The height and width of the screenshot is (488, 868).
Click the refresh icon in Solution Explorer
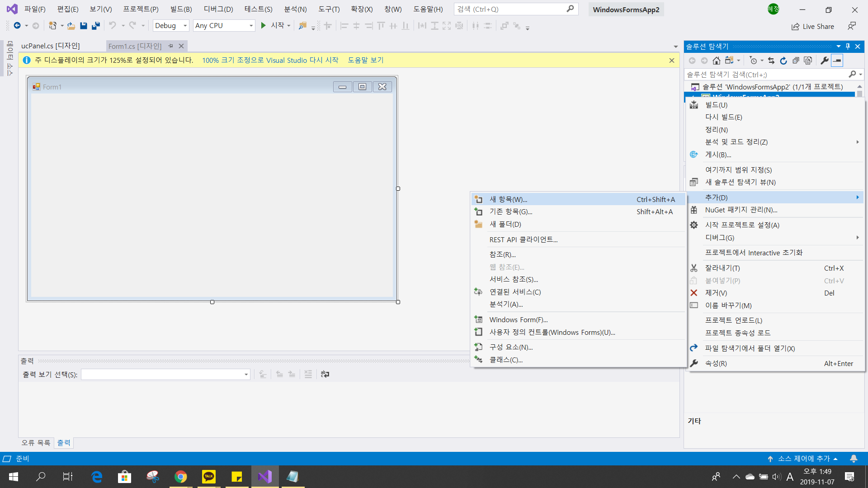(x=783, y=61)
